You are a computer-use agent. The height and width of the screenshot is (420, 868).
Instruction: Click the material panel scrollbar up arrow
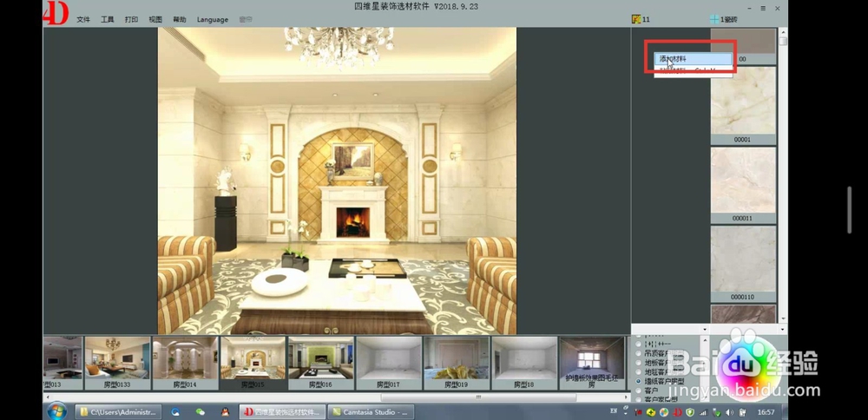click(783, 32)
